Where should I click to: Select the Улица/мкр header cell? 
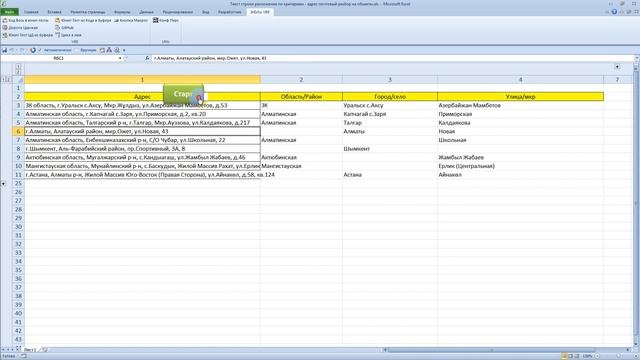click(x=520, y=97)
